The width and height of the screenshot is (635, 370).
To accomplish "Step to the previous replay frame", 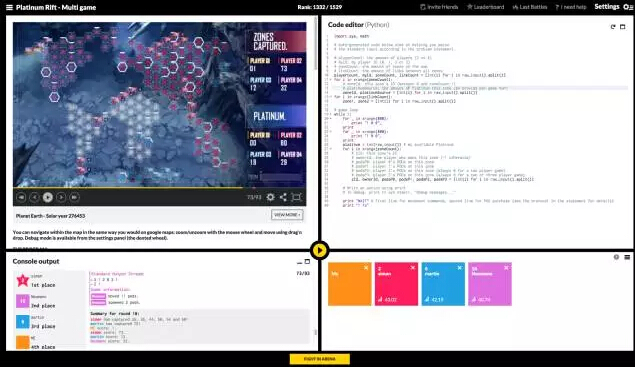I will click(34, 197).
